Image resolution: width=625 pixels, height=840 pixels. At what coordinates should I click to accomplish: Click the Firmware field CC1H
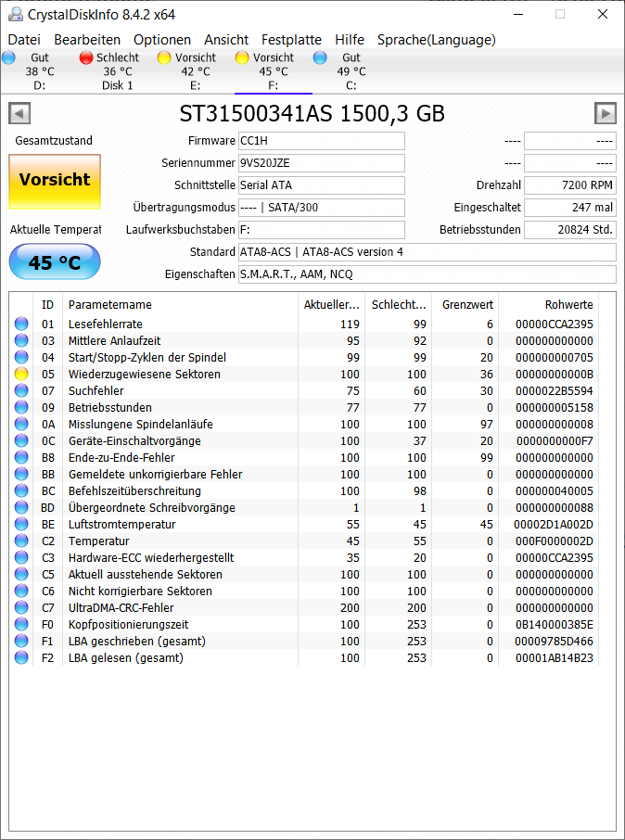tap(322, 142)
